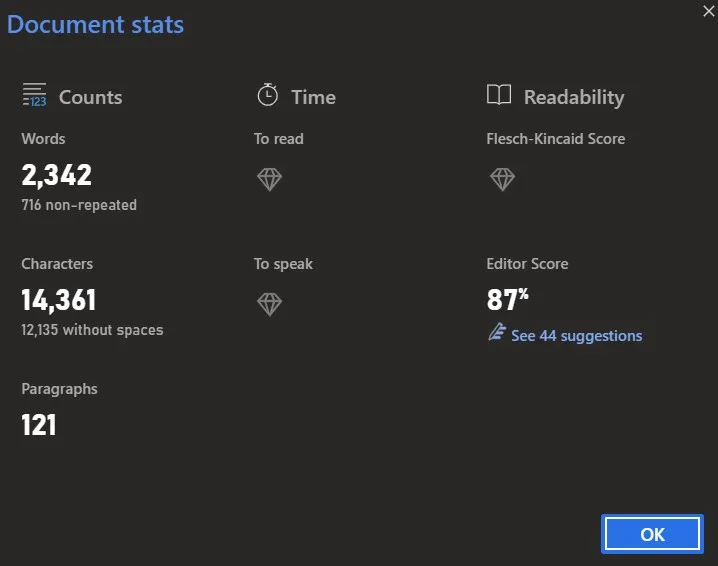Click the 716 non-repeated text
The height and width of the screenshot is (566, 718).
[x=79, y=205]
